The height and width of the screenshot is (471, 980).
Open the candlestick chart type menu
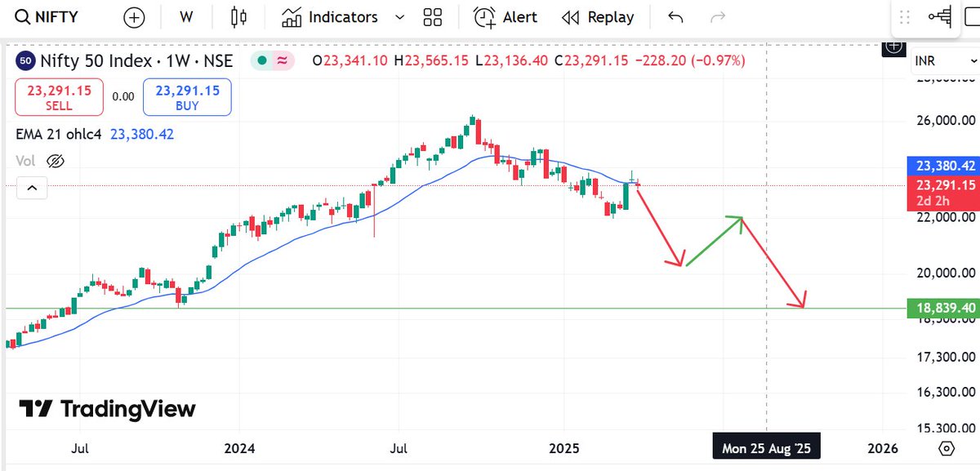pos(238,17)
